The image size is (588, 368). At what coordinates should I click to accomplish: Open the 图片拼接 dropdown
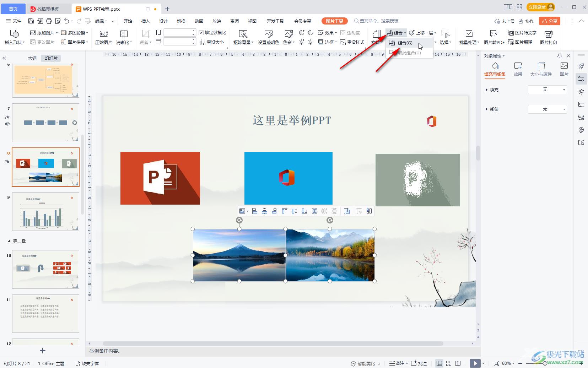point(75,42)
